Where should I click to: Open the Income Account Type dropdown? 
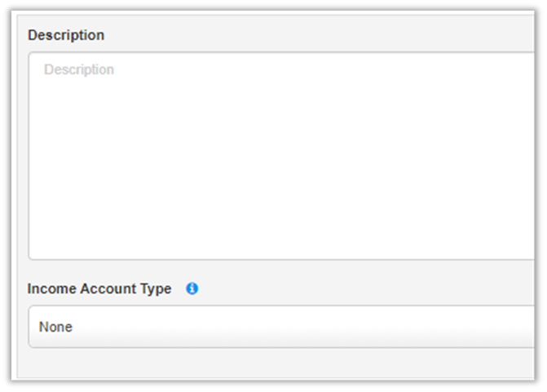pos(281,327)
